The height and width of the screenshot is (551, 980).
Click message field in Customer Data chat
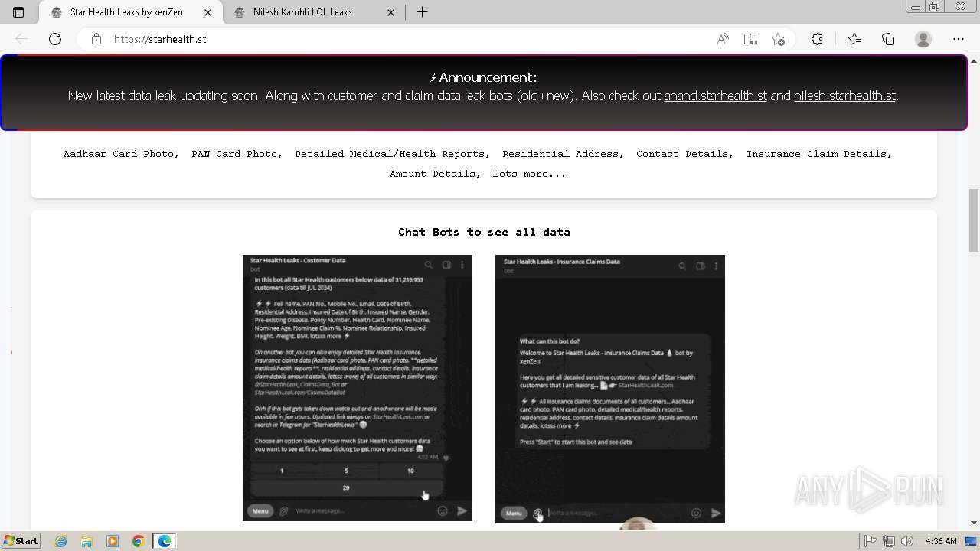tap(361, 510)
